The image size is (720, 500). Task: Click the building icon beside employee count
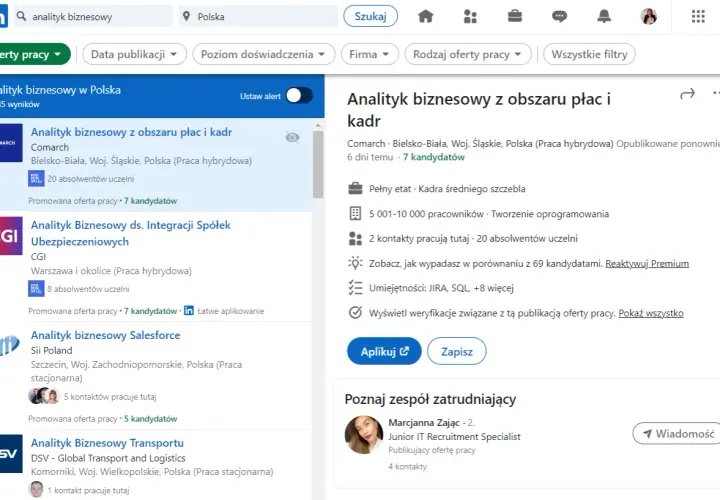point(355,213)
